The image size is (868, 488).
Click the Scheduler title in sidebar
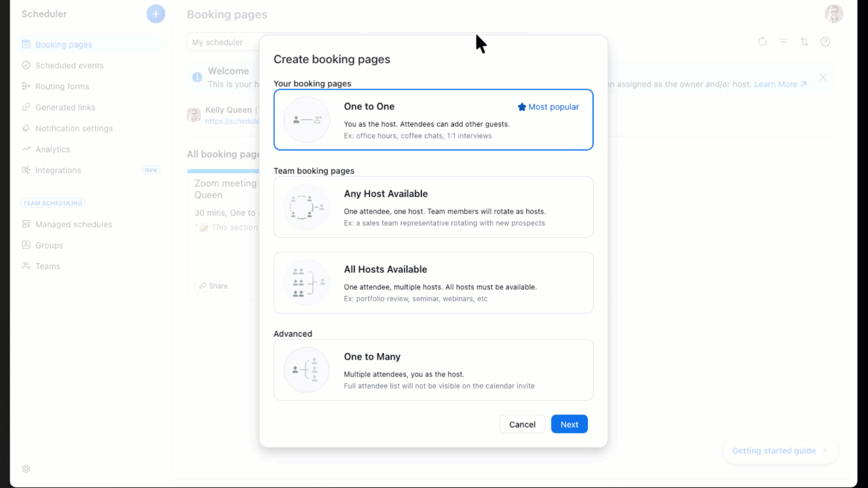[x=44, y=14]
